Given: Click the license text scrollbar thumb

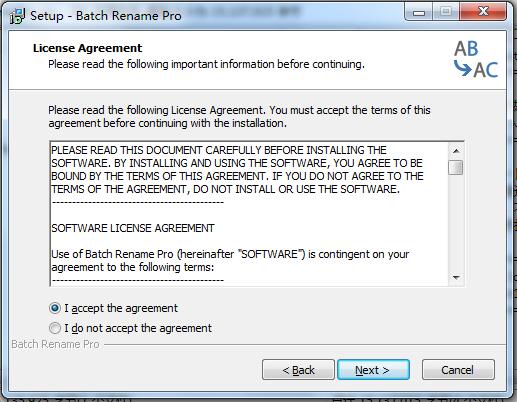Looking at the screenshot, I should coord(456,167).
